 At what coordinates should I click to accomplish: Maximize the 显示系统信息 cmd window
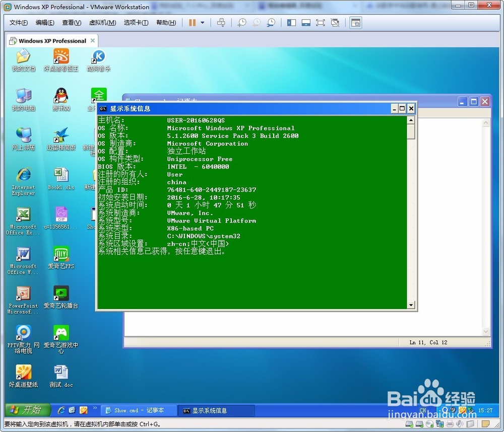[402, 109]
